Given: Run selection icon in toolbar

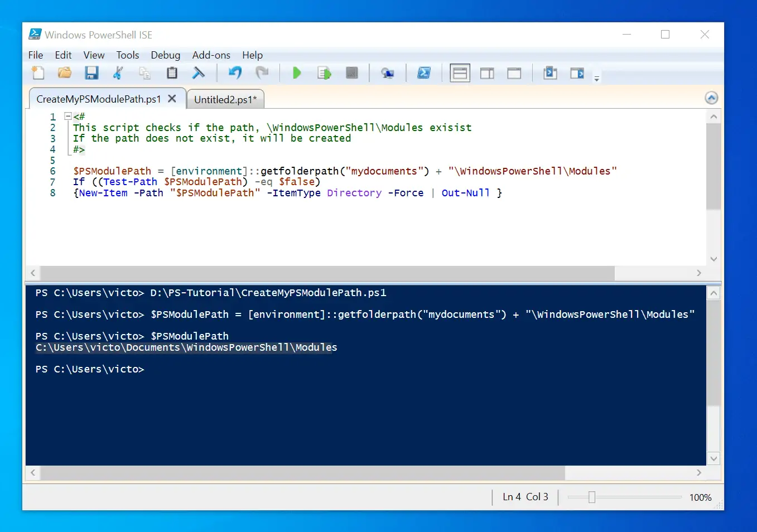Looking at the screenshot, I should [324, 73].
